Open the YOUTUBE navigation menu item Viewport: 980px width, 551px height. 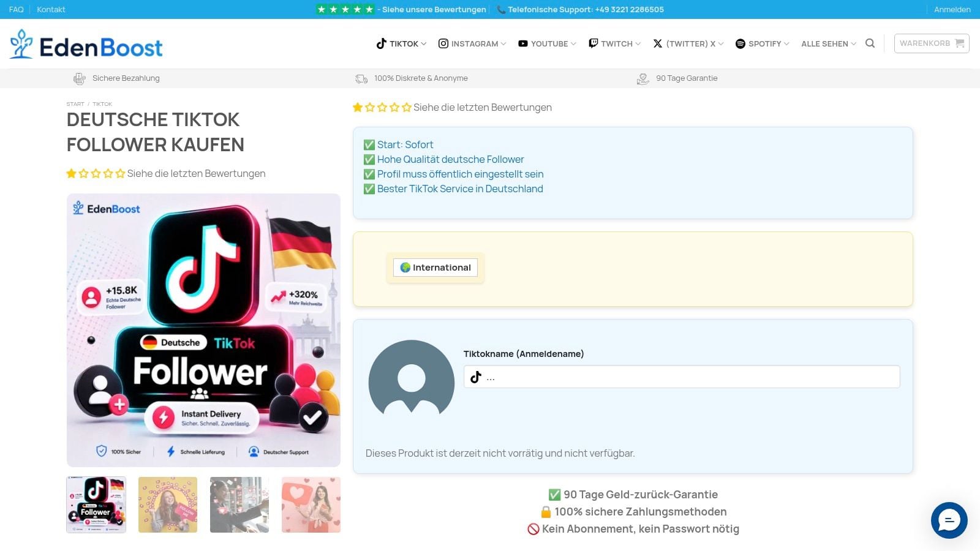coord(547,43)
